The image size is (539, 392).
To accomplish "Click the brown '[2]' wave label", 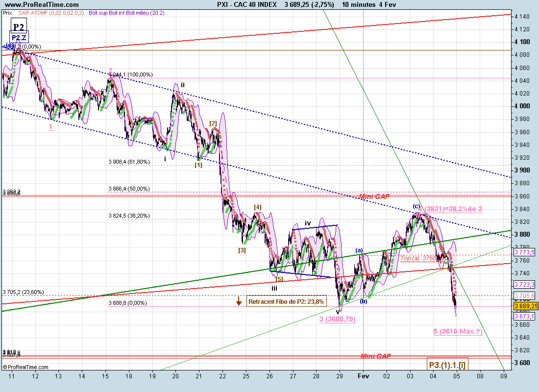I will click(213, 123).
